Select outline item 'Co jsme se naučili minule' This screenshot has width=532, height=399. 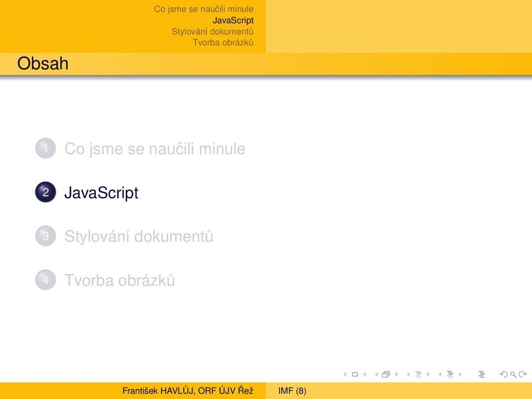[x=155, y=149]
